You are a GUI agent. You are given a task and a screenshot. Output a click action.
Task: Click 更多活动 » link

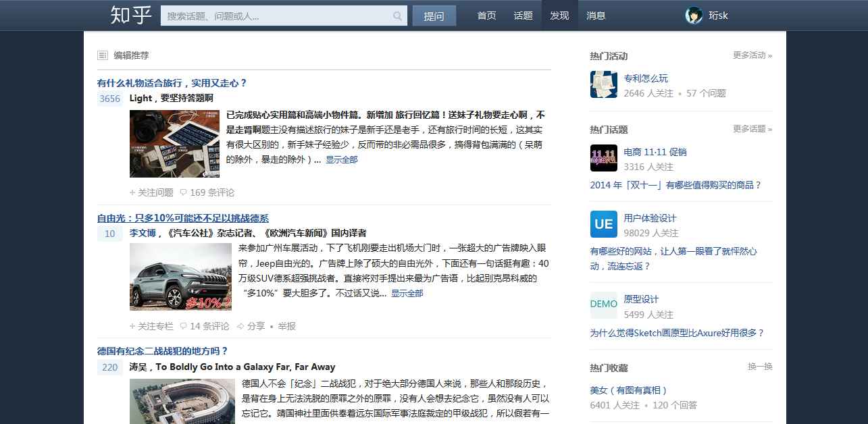tap(752, 55)
